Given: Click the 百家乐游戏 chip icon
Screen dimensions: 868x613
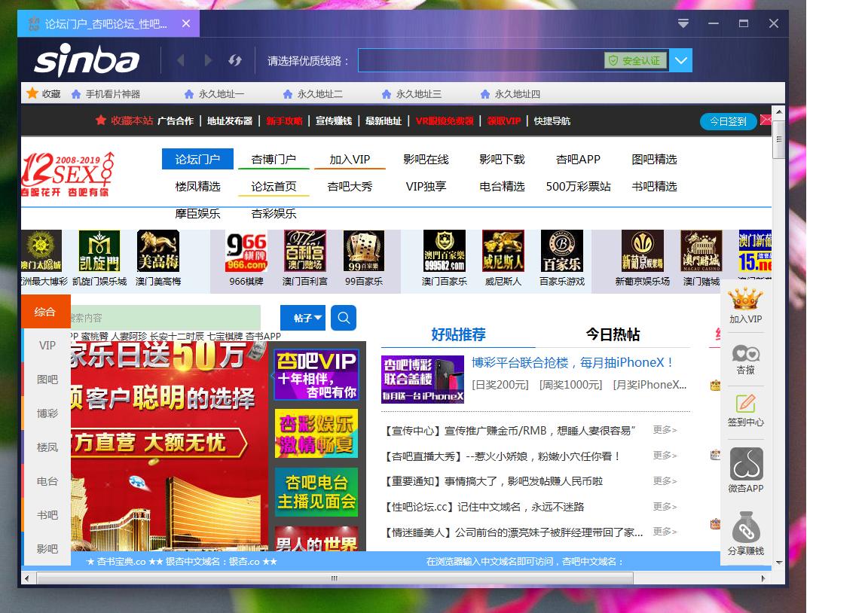Looking at the screenshot, I should point(562,251).
